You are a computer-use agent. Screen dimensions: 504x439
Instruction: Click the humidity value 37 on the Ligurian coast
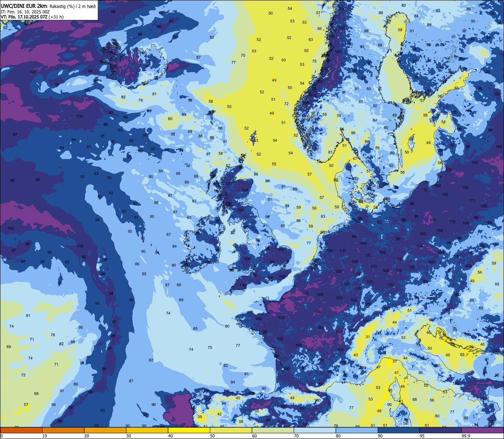click(394, 361)
